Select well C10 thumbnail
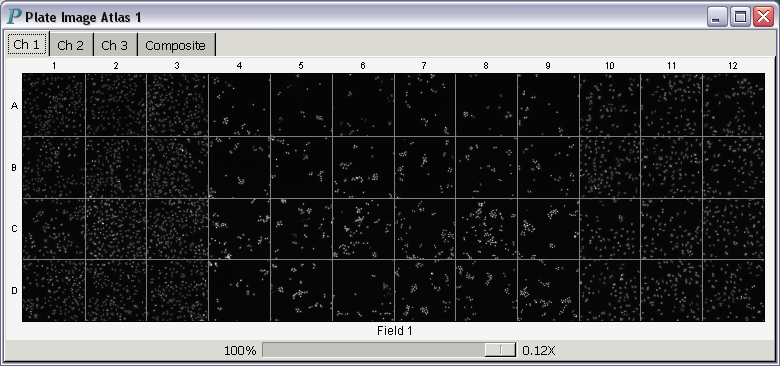780x366 pixels. tap(610, 229)
